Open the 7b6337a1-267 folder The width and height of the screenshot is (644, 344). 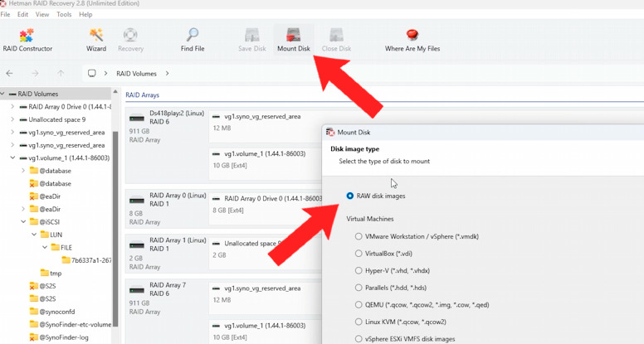(86, 260)
